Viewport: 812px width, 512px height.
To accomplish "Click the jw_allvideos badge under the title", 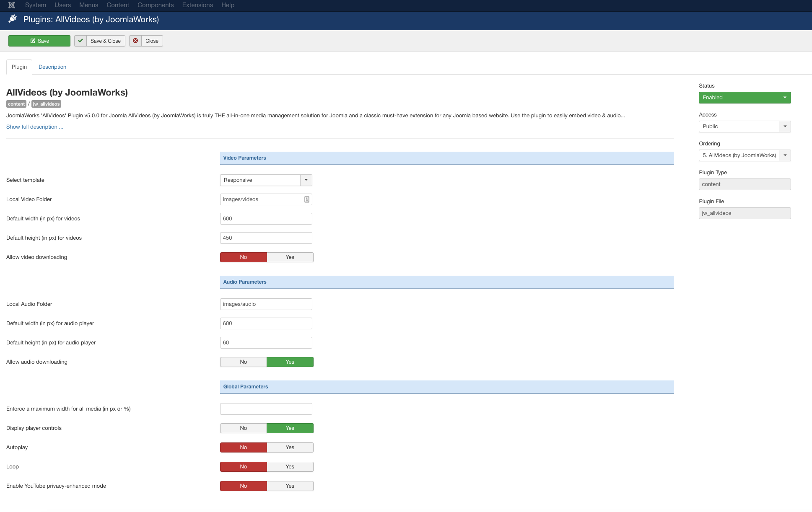I will [46, 104].
